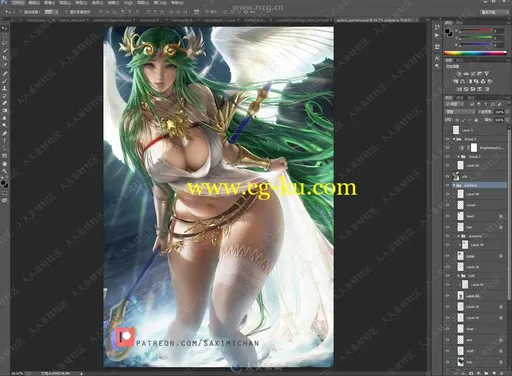The width and height of the screenshot is (512, 376).
Task: Click the Add layer mask icon
Action: click(471, 373)
